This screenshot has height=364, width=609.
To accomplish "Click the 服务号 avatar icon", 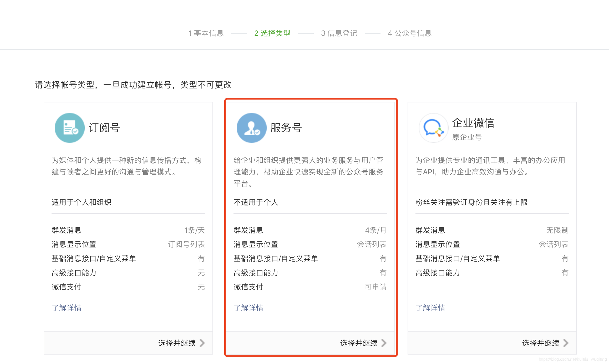I will [x=251, y=128].
